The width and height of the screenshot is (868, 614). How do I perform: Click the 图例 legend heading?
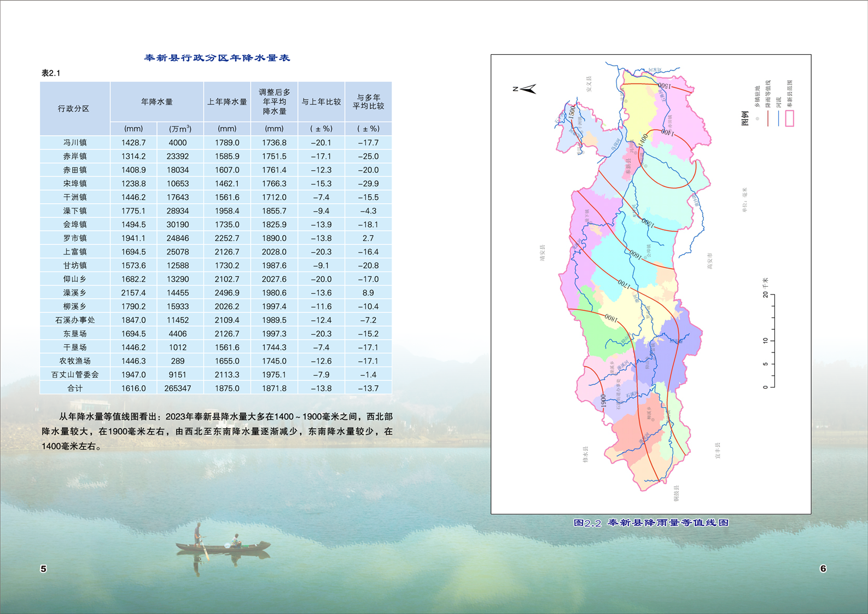[745, 118]
